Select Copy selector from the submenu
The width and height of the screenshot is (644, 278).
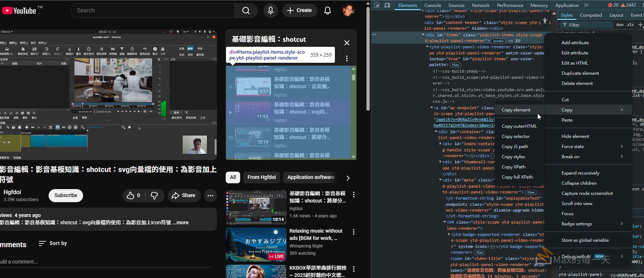pyautogui.click(x=516, y=136)
